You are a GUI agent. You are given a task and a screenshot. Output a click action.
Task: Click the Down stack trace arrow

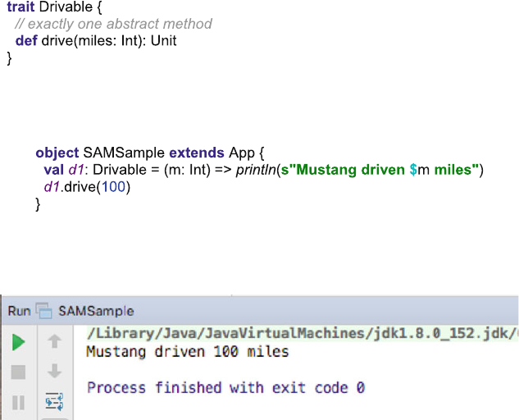pos(54,371)
